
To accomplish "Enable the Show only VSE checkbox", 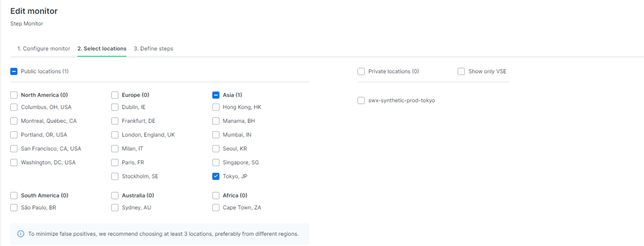I will tap(462, 71).
